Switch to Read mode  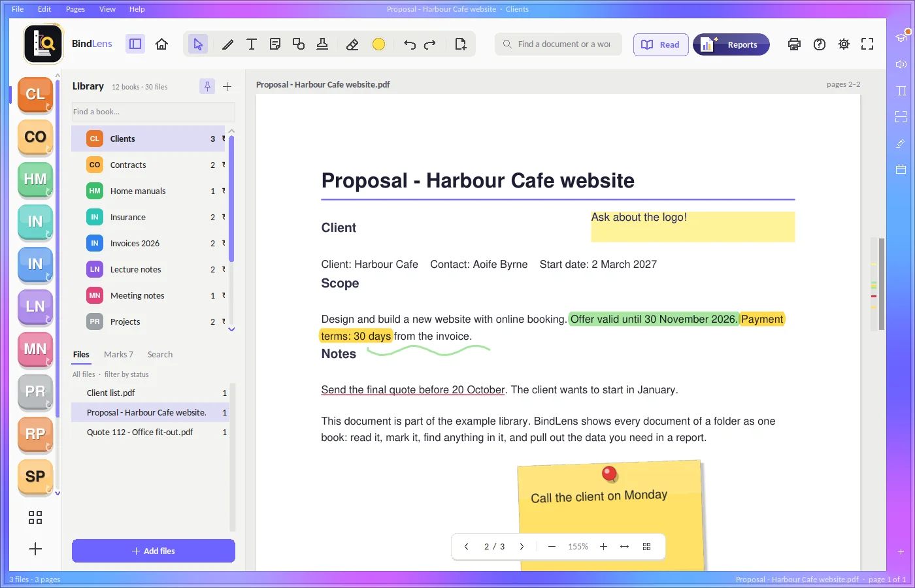pos(661,44)
